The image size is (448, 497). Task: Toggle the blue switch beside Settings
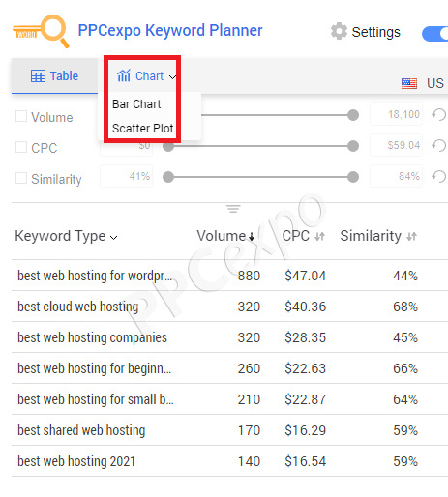(434, 34)
